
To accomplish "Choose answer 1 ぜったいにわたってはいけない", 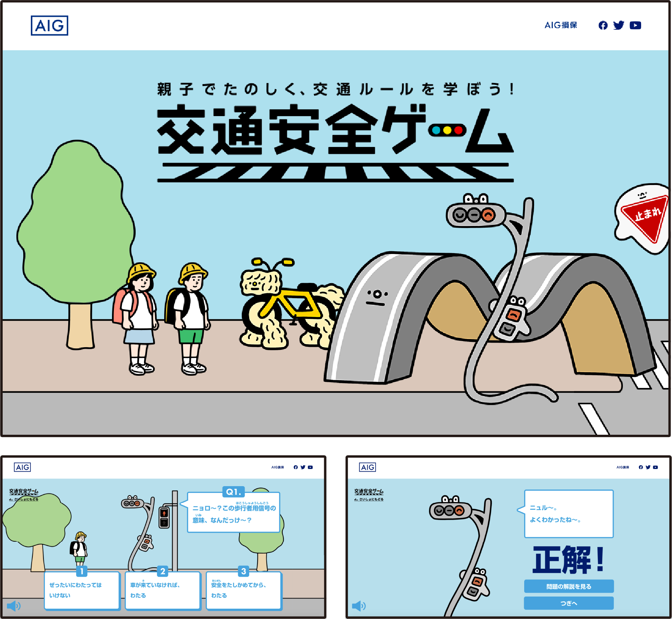I will click(82, 590).
